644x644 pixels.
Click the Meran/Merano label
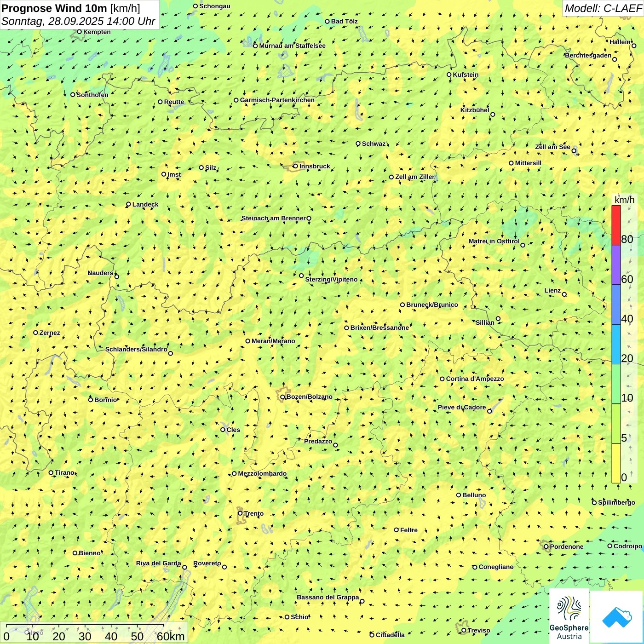[273, 341]
